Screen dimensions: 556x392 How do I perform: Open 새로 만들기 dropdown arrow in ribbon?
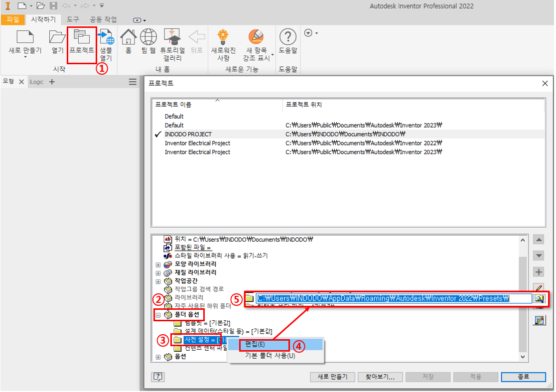(25, 57)
